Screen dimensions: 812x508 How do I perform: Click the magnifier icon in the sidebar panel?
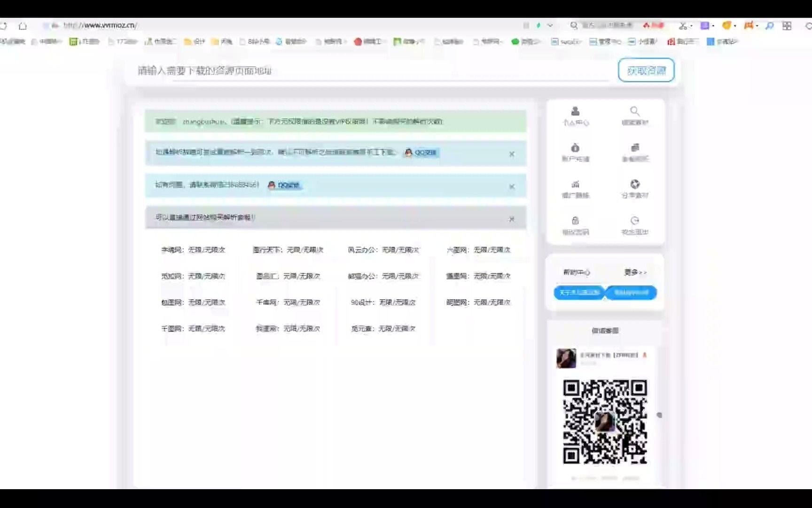635,111
